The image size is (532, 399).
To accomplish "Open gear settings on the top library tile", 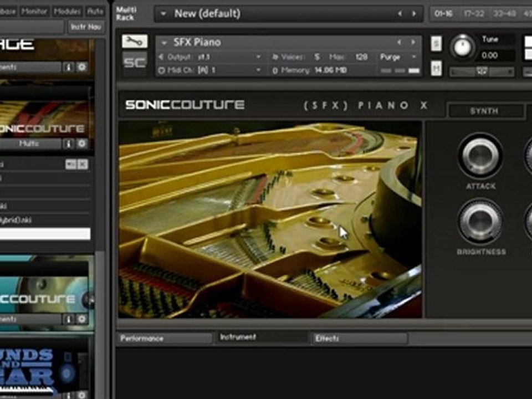I will click(82, 67).
